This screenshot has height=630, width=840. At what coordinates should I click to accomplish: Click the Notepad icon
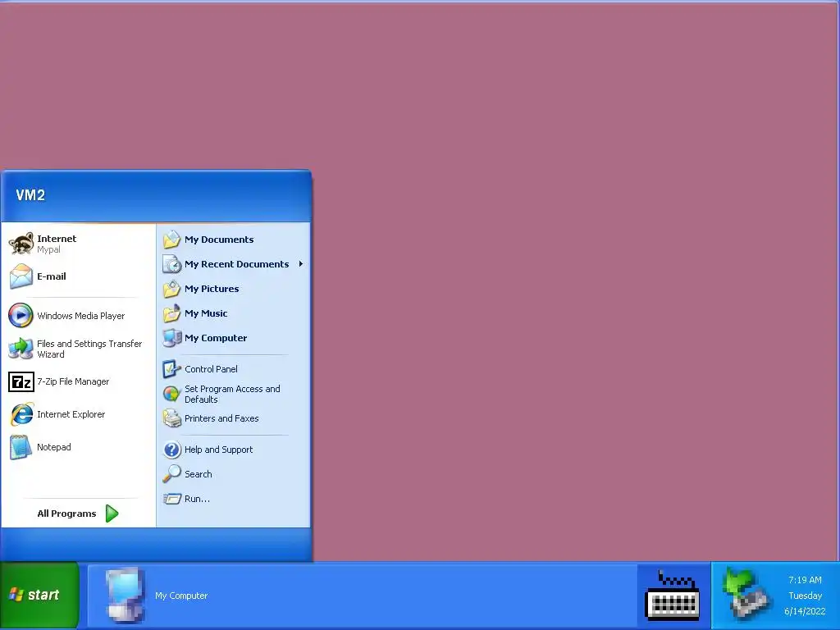pos(21,447)
